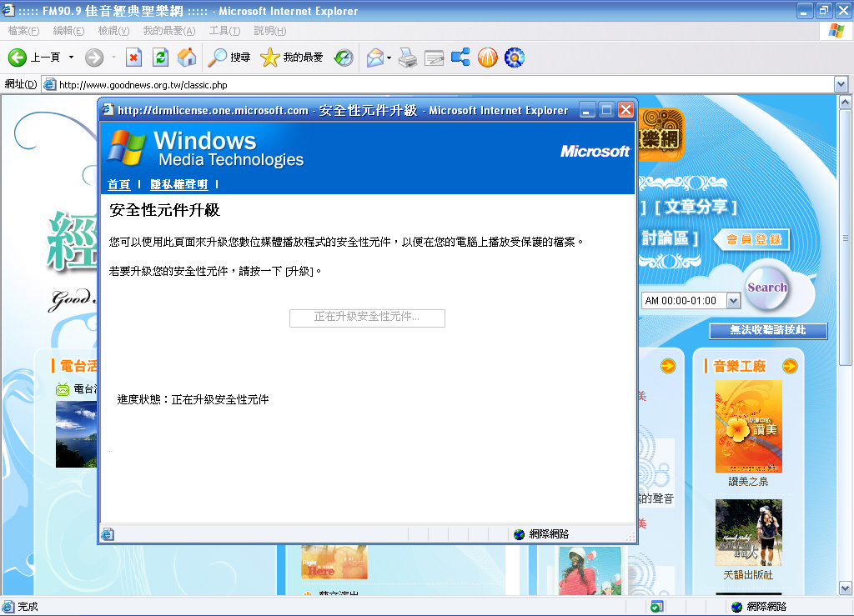Click the Forward arrow toolbar button
This screenshot has width=854, height=616.
[x=94, y=58]
